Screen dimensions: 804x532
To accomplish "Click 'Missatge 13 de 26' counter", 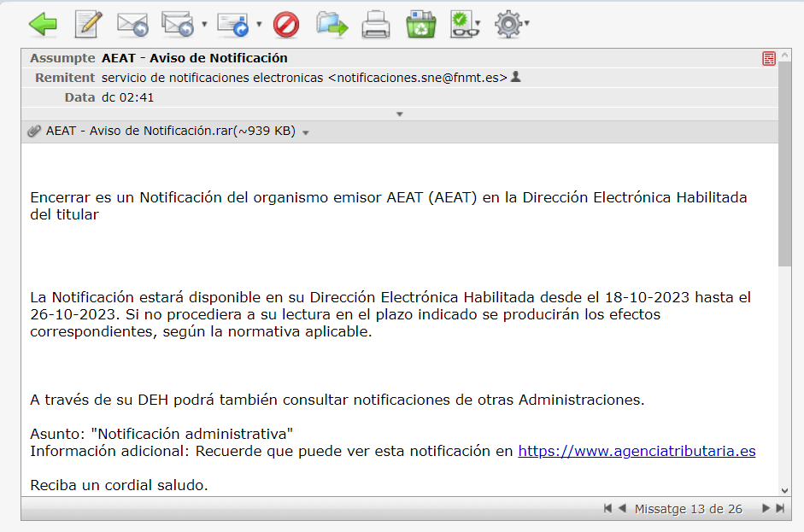I will click(x=688, y=509).
